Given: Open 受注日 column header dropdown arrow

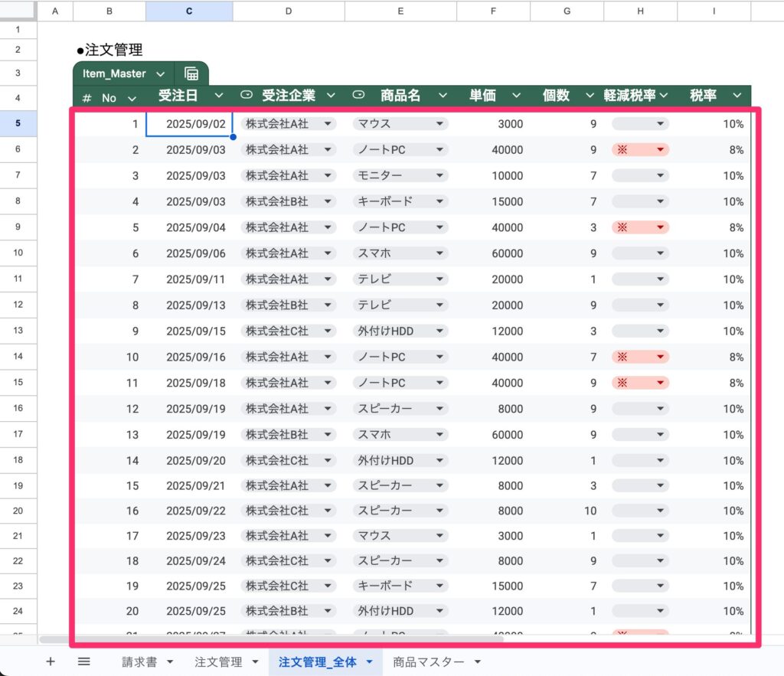Looking at the screenshot, I should click(x=220, y=96).
